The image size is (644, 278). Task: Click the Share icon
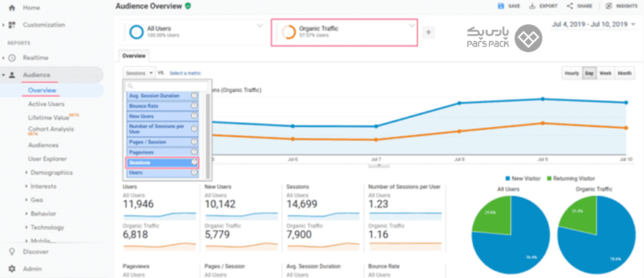[x=570, y=6]
